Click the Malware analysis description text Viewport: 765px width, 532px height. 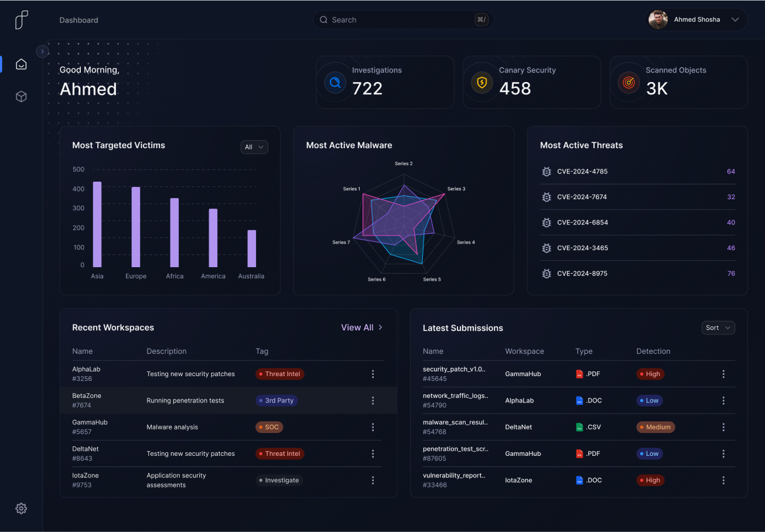point(172,427)
